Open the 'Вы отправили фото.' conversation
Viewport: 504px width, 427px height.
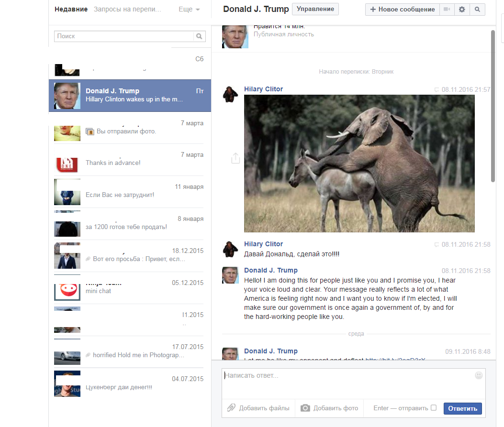pos(130,128)
